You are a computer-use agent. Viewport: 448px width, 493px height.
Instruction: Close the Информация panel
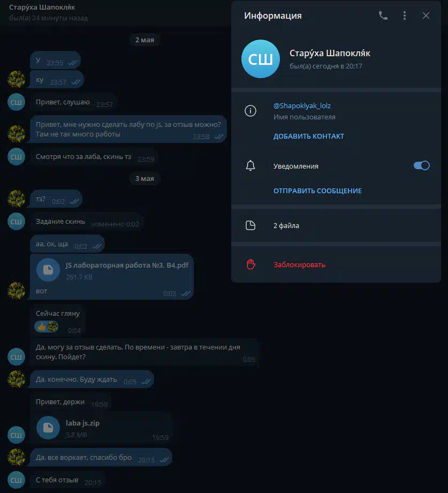click(426, 16)
